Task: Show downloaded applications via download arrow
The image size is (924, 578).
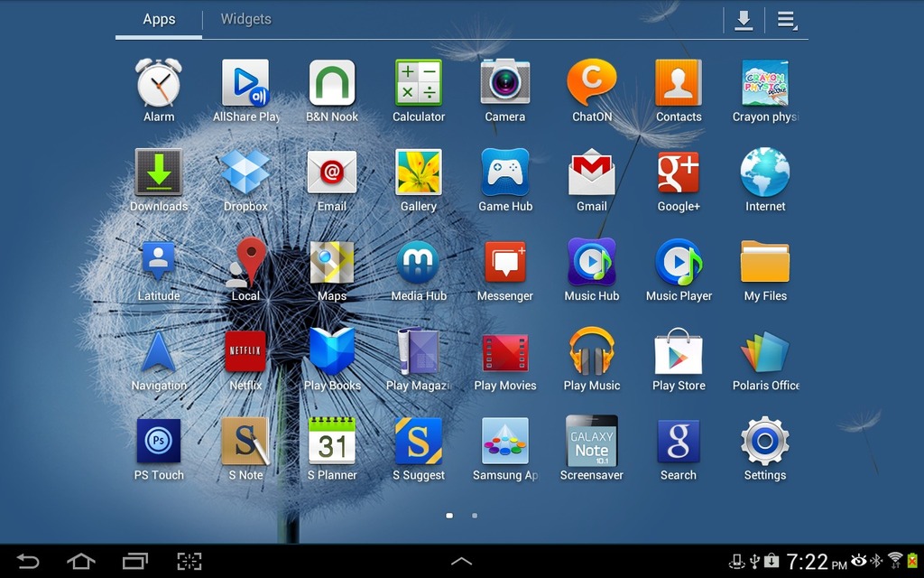Action: coord(744,20)
